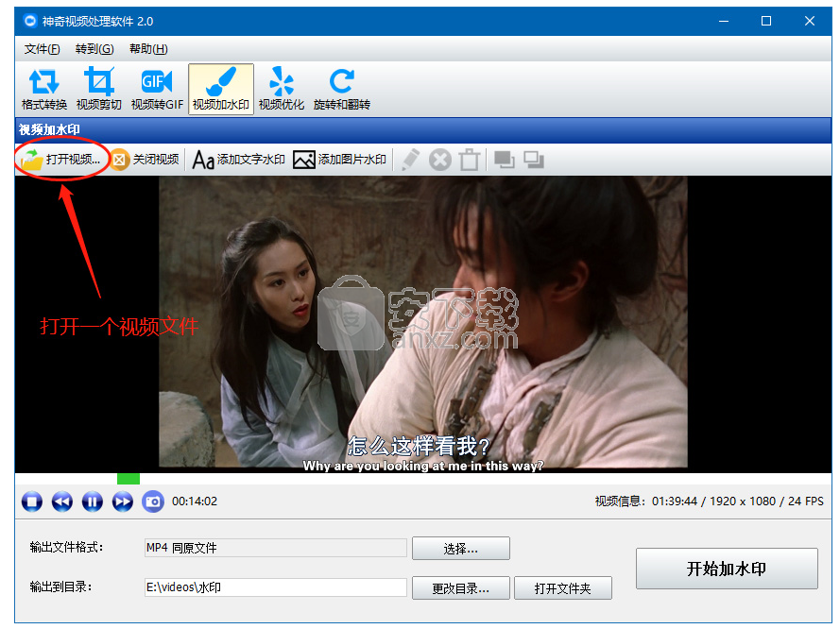Viewport: 840px width, 629px height.
Task: Click 关闭视频 to close the video
Action: click(146, 159)
